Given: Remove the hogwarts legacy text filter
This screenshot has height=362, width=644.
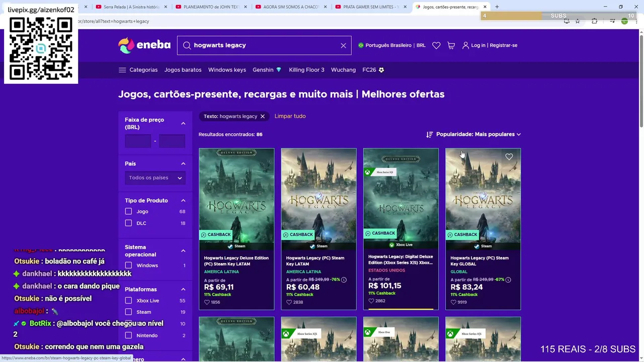Looking at the screenshot, I should click(x=262, y=116).
